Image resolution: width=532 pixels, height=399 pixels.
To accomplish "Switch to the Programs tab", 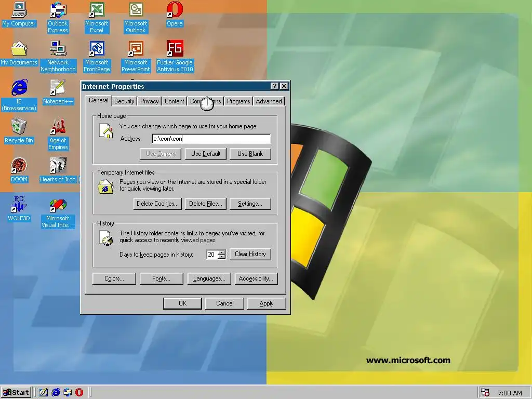I will coord(238,101).
